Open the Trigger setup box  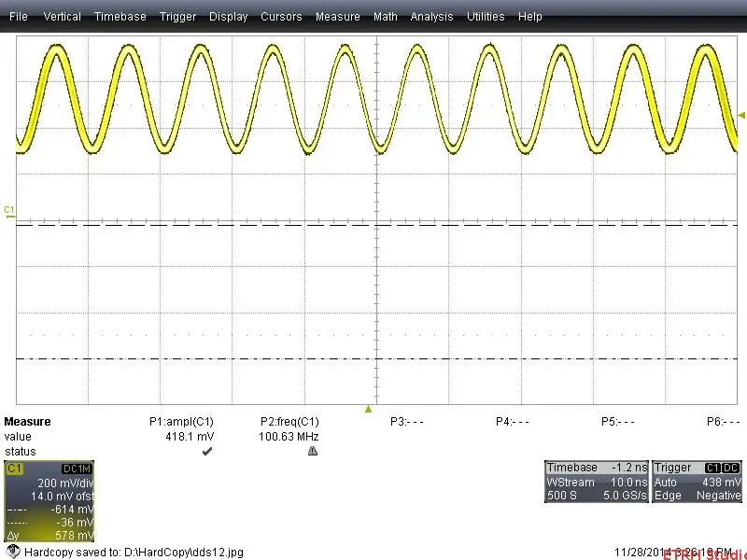tap(696, 481)
